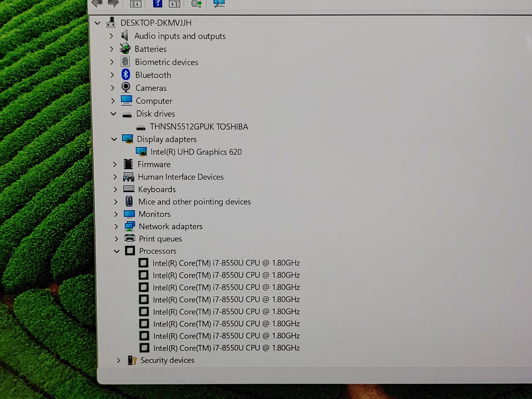
Task: Collapse the Display adapters category
Action: [x=114, y=139]
